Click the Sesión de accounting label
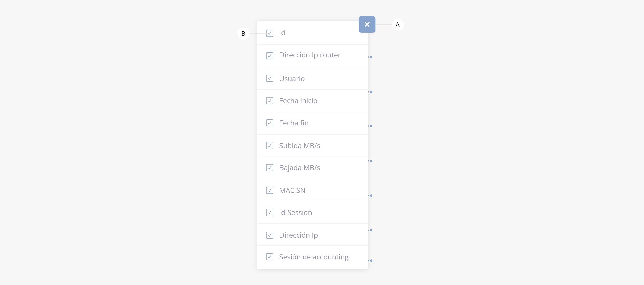 coord(314,257)
